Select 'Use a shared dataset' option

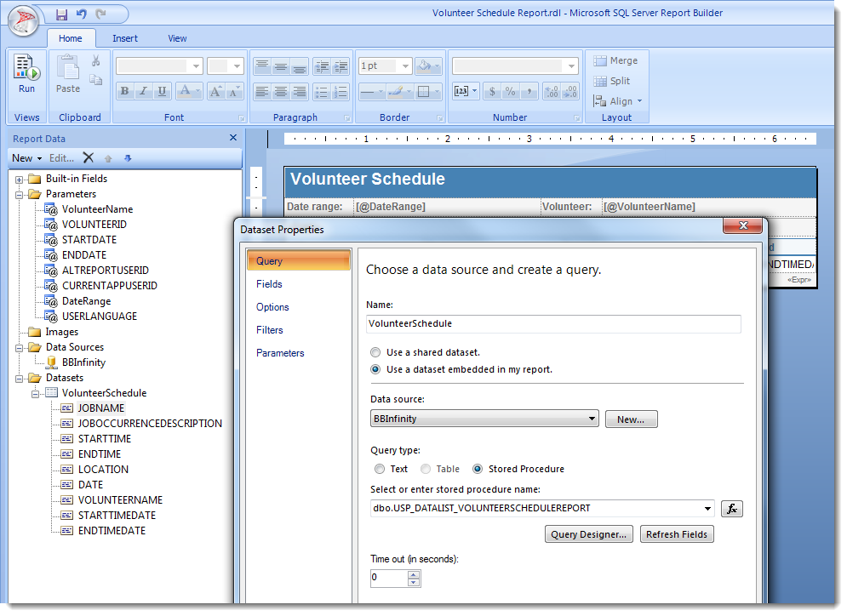click(x=375, y=352)
